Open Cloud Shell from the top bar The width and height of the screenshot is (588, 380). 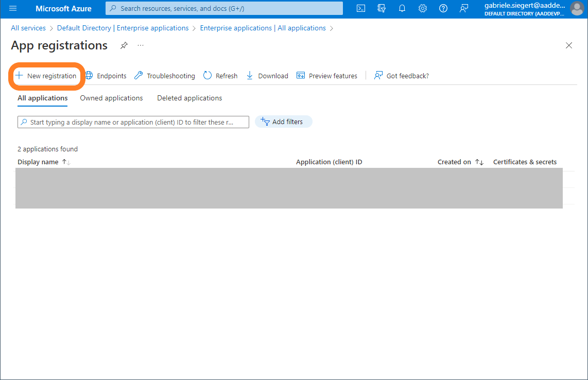pos(361,8)
